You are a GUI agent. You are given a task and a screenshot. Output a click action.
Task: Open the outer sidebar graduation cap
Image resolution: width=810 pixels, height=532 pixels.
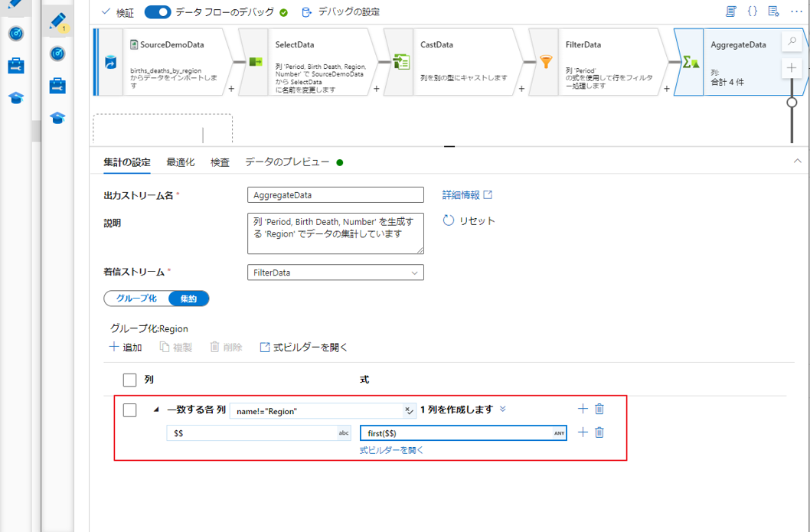click(x=16, y=98)
